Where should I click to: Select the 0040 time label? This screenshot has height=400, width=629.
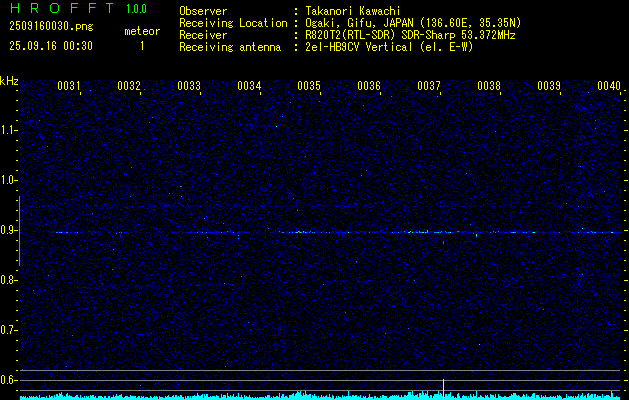coord(609,85)
